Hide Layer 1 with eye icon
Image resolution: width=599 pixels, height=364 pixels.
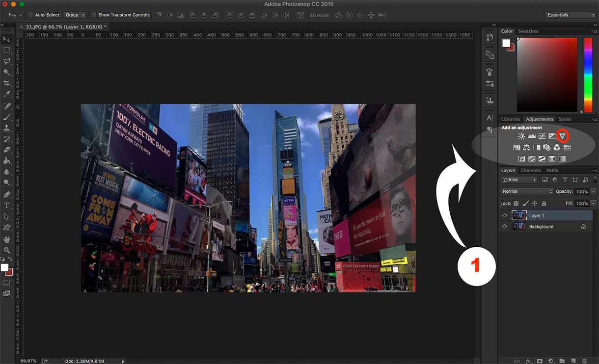click(x=504, y=215)
